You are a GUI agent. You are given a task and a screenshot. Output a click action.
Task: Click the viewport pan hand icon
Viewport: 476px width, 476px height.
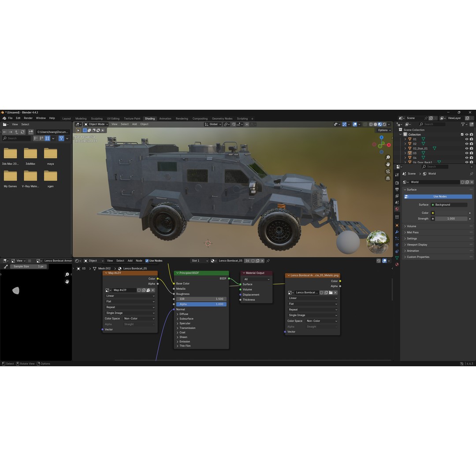(388, 164)
